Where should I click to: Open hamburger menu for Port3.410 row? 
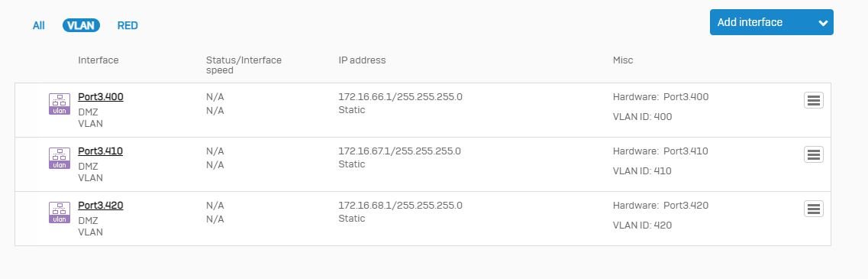pyautogui.click(x=813, y=154)
